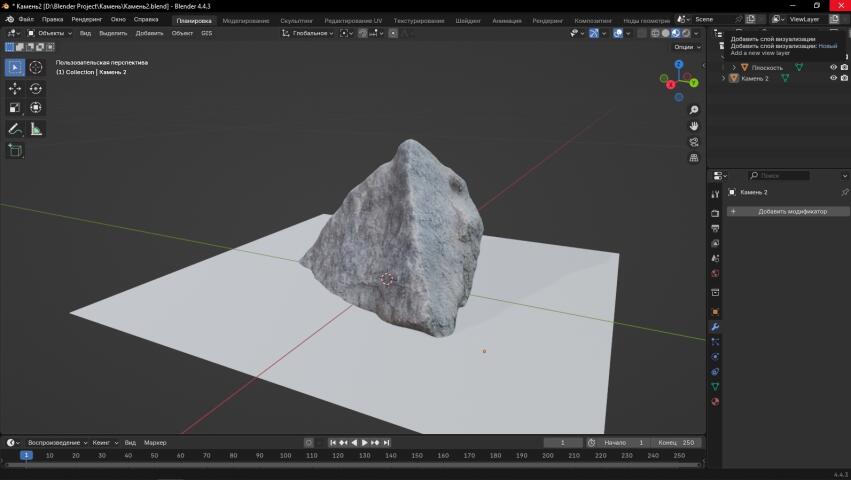Open the Опции dropdown

687,47
